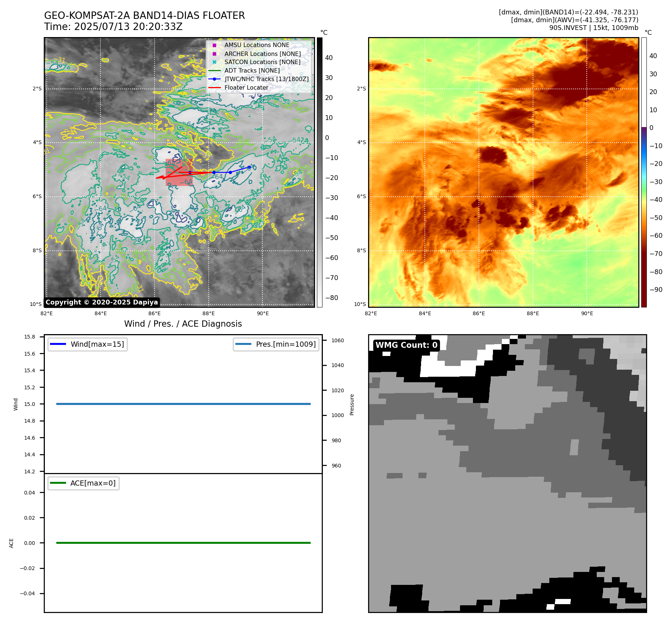
Task: Click the red Floater Locater legend line
Action: 214,88
